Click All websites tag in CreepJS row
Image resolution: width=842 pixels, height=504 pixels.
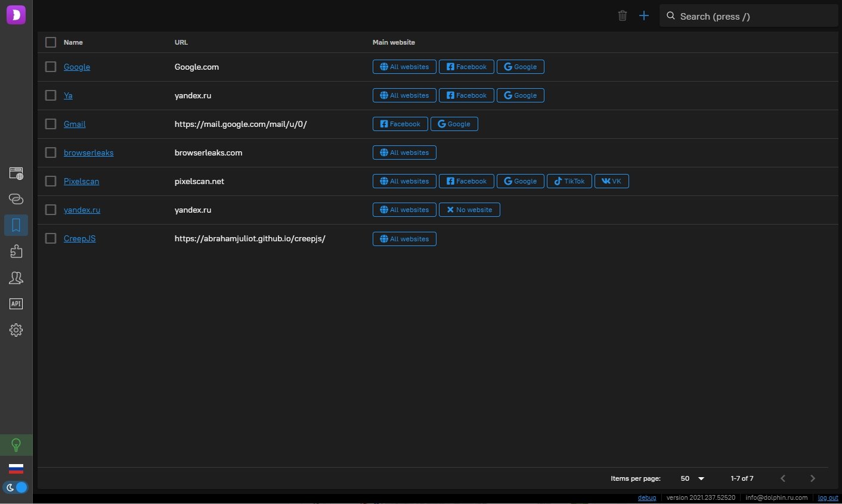[x=404, y=239]
